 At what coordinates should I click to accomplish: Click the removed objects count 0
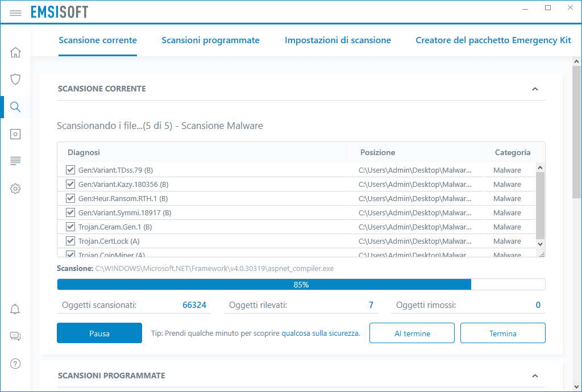click(538, 305)
